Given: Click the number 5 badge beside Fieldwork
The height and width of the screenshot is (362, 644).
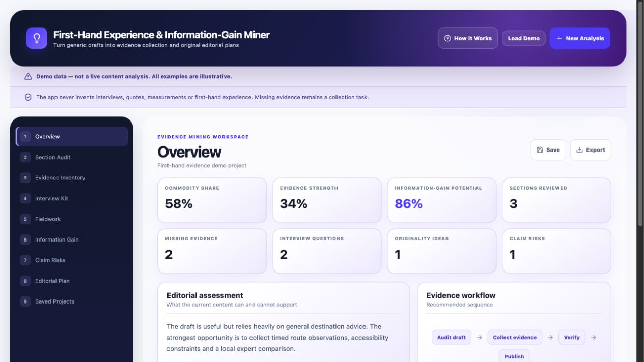Looking at the screenshot, I should point(25,219).
